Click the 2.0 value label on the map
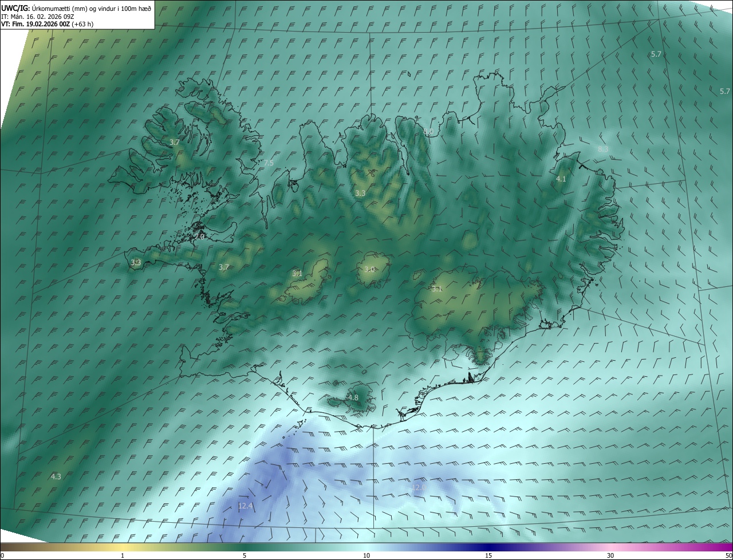This screenshot has height=560, width=733. pyautogui.click(x=199, y=236)
